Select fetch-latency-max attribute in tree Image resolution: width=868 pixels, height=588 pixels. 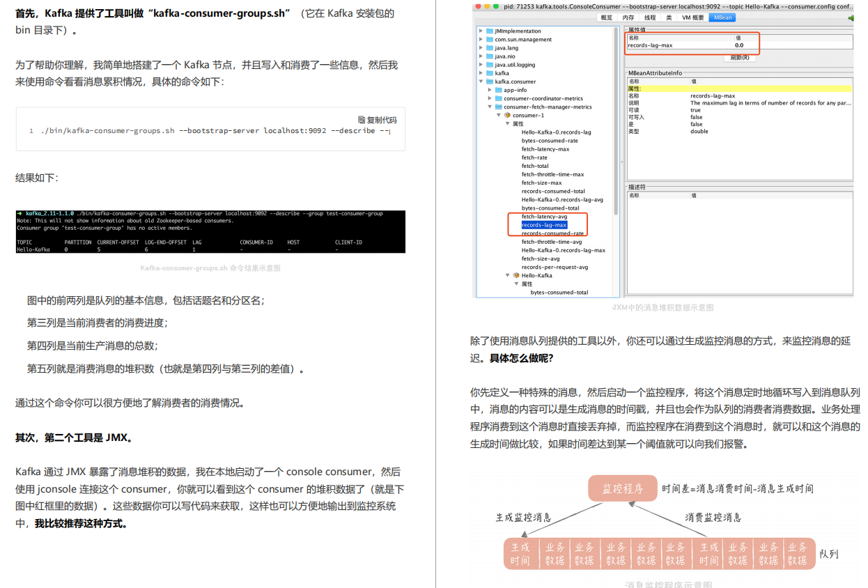click(545, 149)
